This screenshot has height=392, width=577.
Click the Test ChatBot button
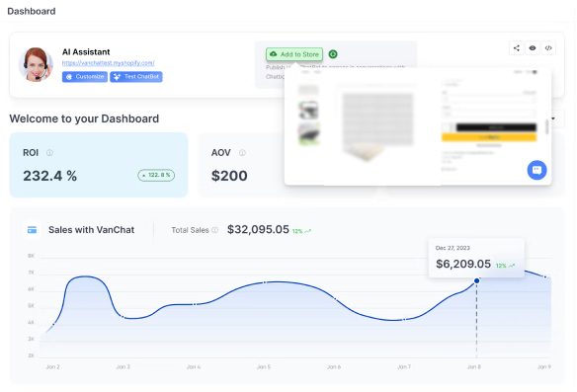tap(136, 76)
